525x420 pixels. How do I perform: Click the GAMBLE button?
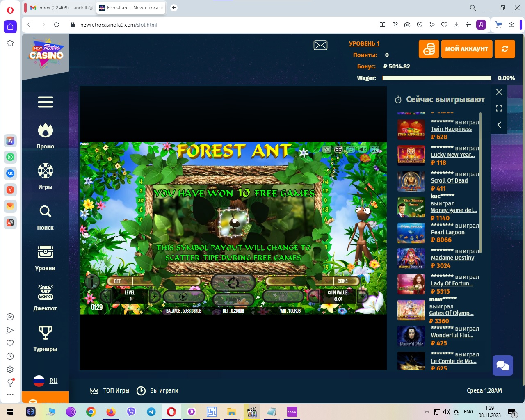pos(233,300)
